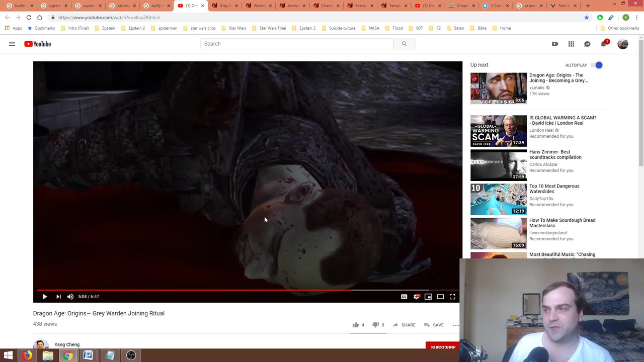Open the Chrome three-dot menu

[637, 17]
